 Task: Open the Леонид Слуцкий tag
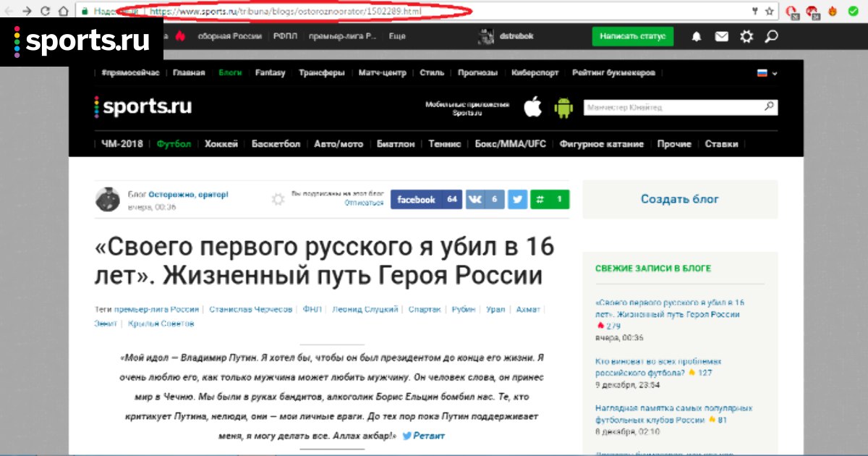click(x=365, y=309)
